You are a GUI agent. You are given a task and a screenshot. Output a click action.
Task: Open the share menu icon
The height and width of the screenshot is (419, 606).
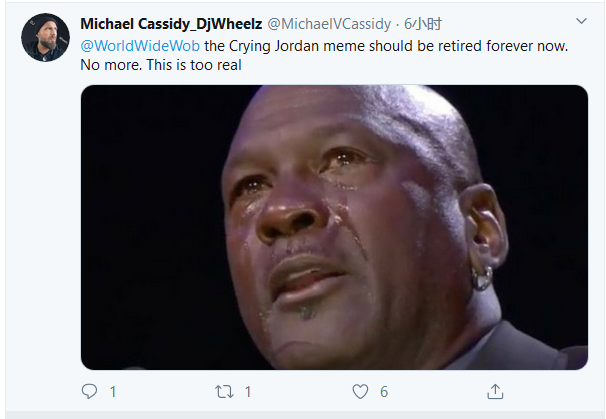pyautogui.click(x=495, y=391)
